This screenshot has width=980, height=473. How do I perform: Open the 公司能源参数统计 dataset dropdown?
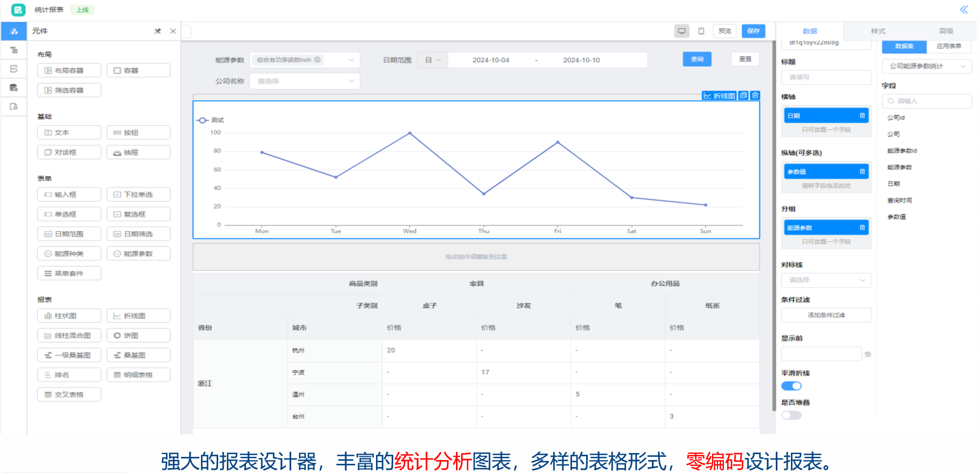click(x=927, y=66)
